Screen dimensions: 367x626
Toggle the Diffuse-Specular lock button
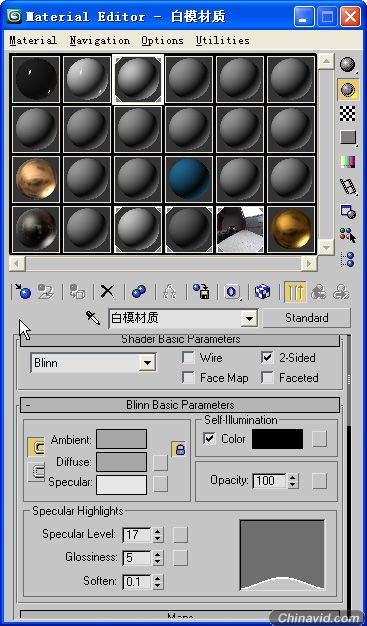click(x=36, y=471)
